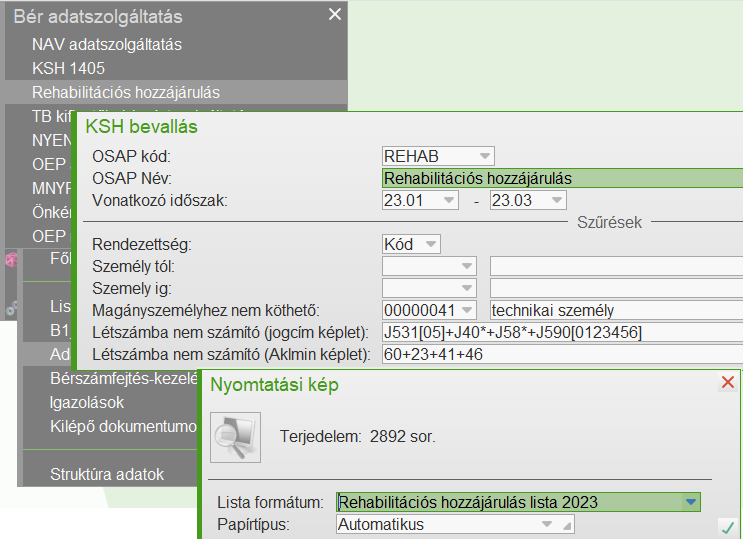Image resolution: width=743 pixels, height=543 pixels.
Task: Click the Vonatkozó időszak label
Action: [x=160, y=200]
